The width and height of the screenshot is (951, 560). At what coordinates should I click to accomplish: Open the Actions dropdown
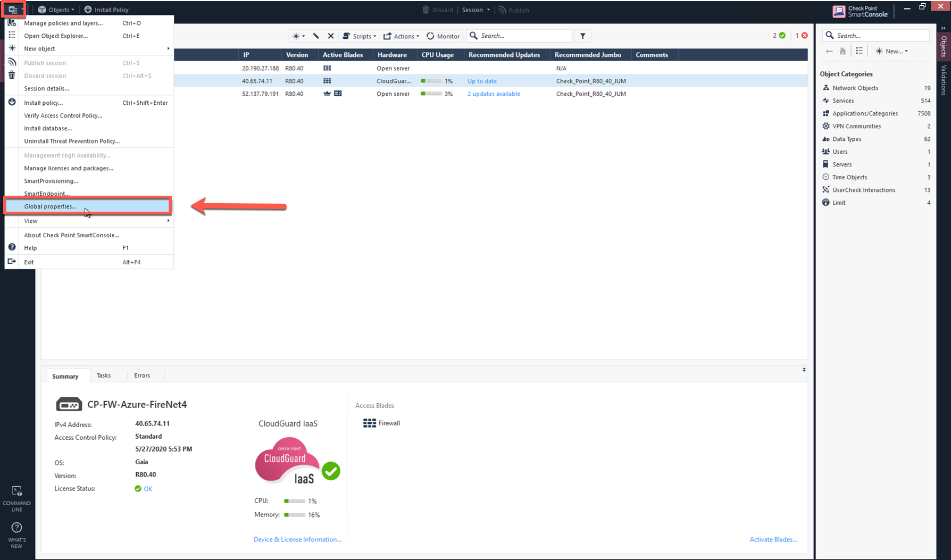click(x=402, y=36)
